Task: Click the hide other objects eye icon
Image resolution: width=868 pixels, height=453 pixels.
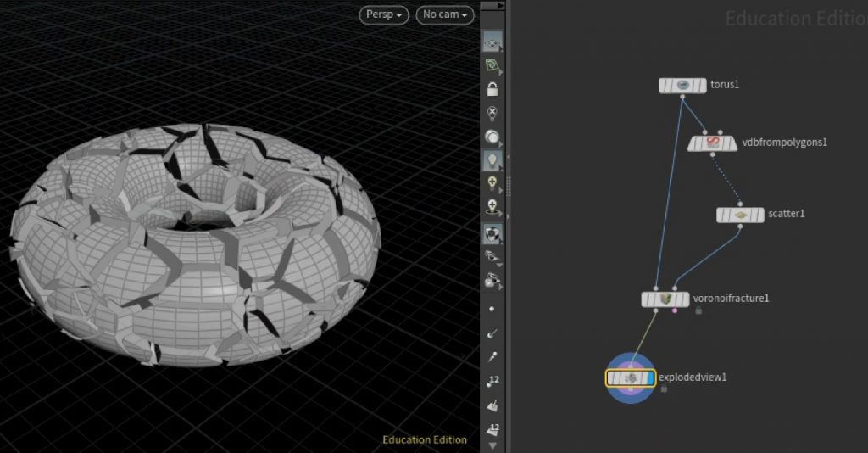Action: tap(492, 256)
